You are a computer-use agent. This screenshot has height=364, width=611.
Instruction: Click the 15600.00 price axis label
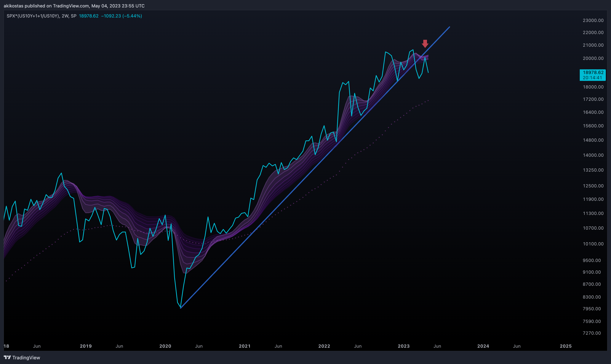(593, 126)
